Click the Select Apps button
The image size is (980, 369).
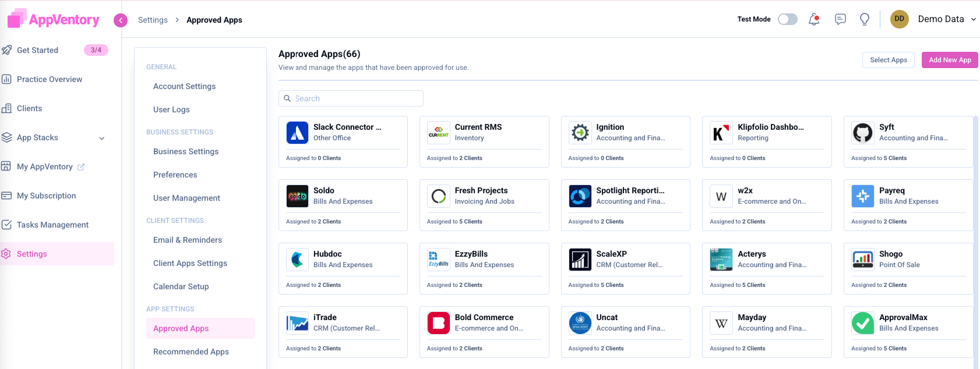[889, 60]
